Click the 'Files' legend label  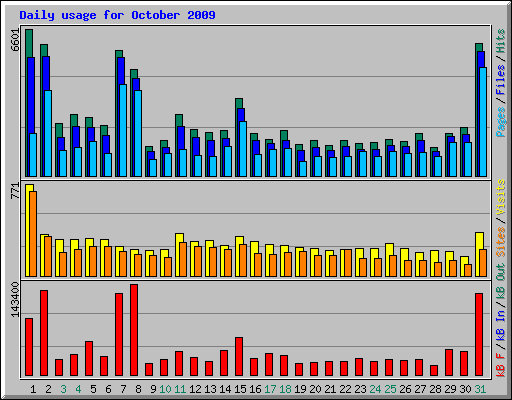pos(501,80)
